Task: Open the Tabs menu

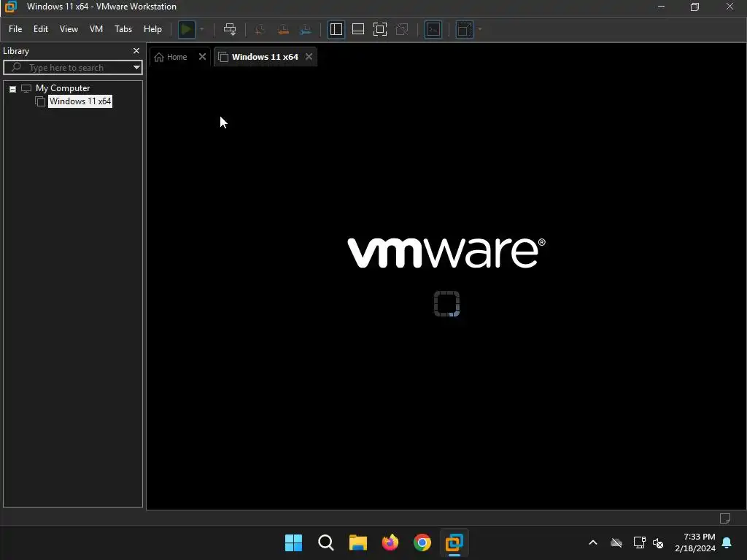Action: pyautogui.click(x=123, y=29)
